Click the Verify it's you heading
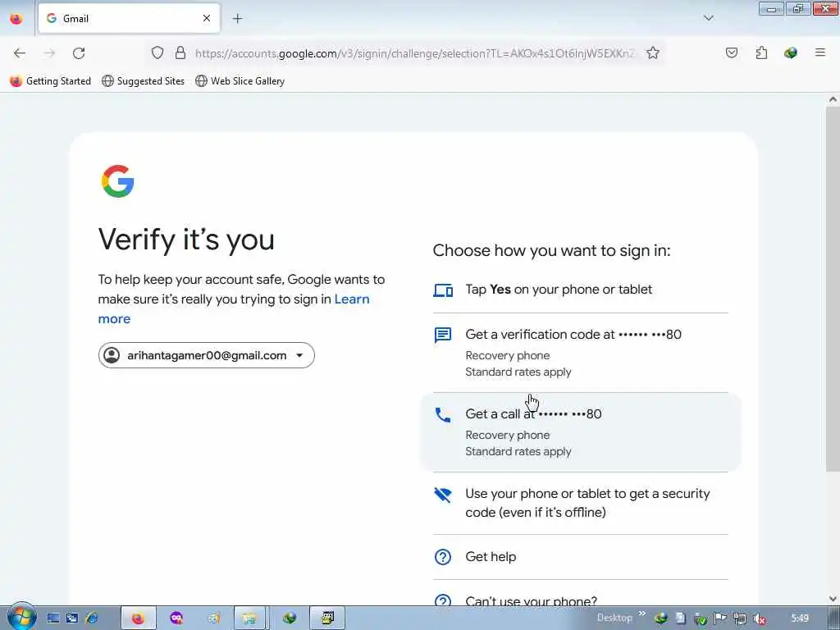This screenshot has height=630, width=840. 186,239
